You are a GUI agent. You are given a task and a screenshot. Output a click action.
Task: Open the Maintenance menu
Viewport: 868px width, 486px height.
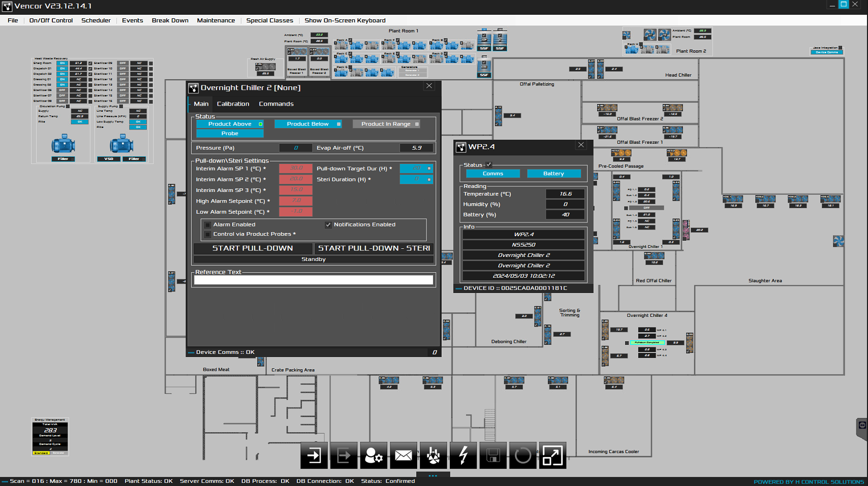tap(216, 20)
